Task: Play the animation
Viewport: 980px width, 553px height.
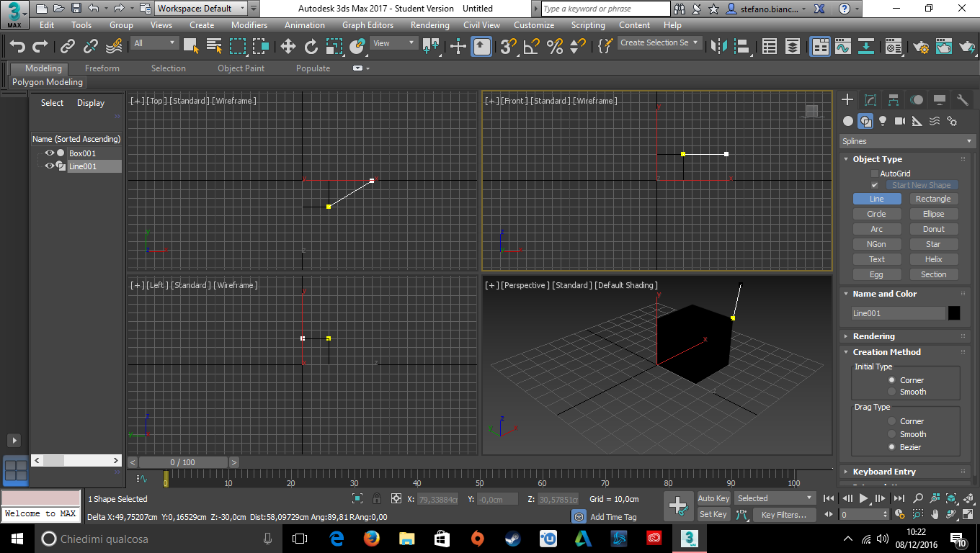Action: 863,498
